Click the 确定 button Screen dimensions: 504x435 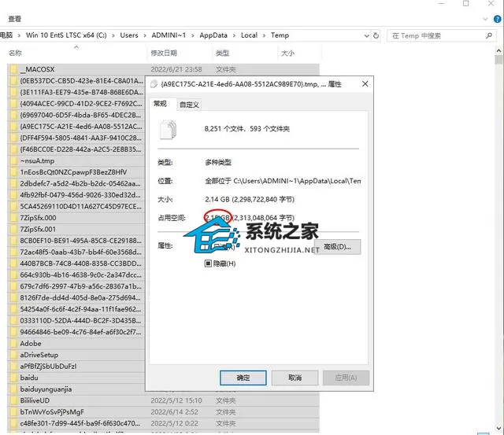[243, 378]
